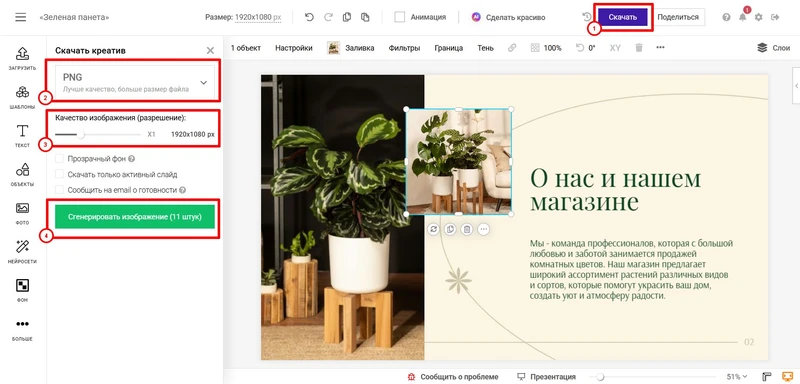This screenshot has height=384, width=800.
Task: Click the fill thumbnail swatch beside Заливка
Action: tap(334, 48)
